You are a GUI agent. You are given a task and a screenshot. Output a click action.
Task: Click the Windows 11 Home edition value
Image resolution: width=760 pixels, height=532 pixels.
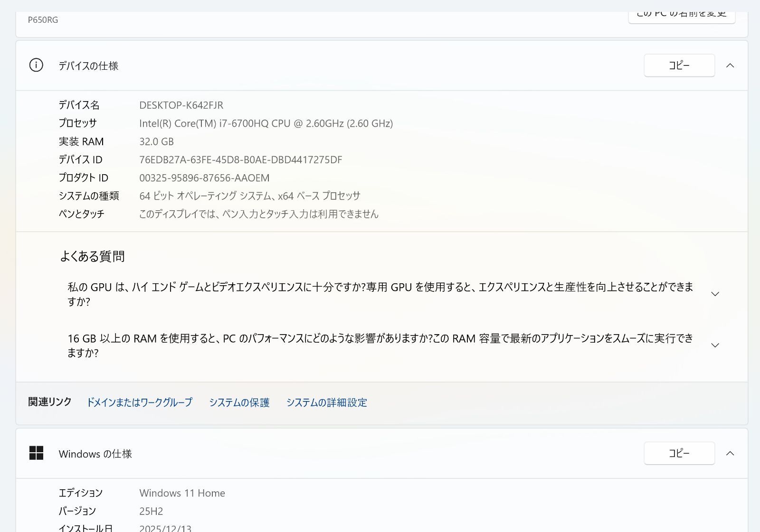coord(182,493)
